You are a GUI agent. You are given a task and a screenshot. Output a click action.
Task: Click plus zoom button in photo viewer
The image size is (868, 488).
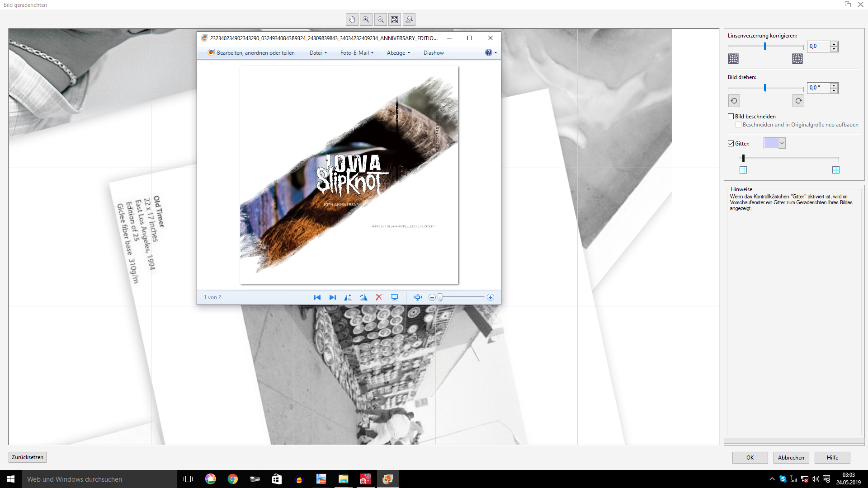point(491,297)
